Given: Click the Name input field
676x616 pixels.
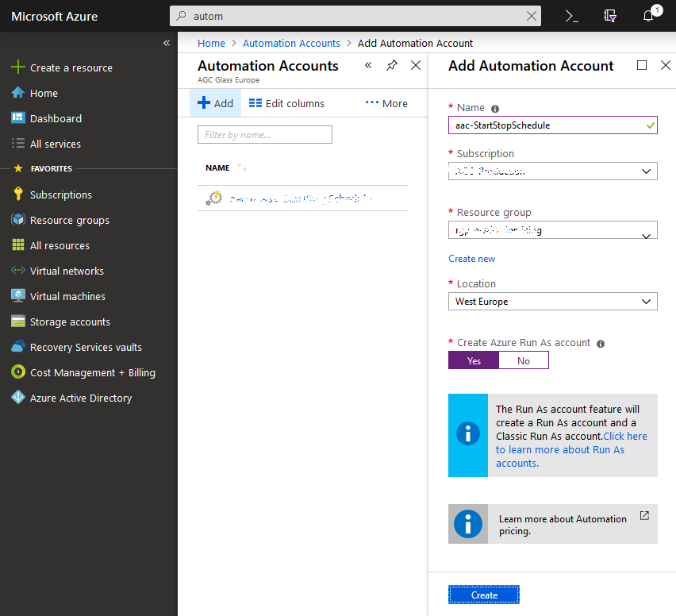Looking at the screenshot, I should click(x=553, y=125).
